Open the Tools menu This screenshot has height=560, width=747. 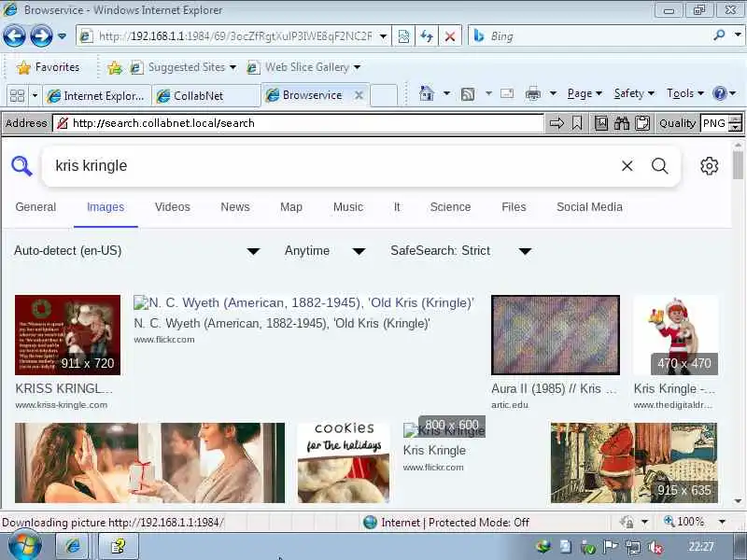pos(684,93)
